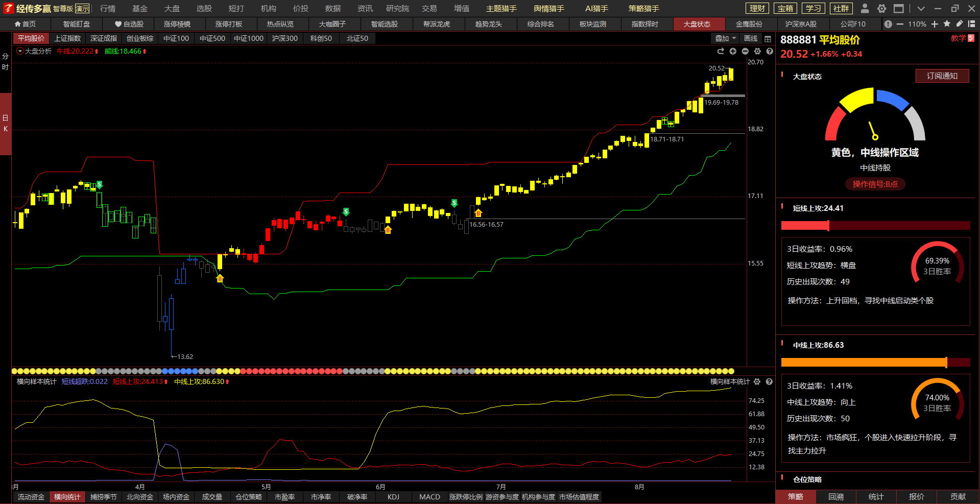Switch to the 回溯 bottom tab
The image size is (980, 504).
836,497
